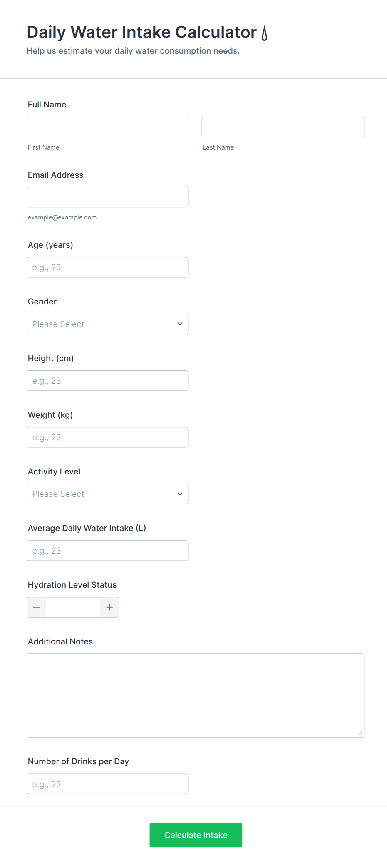Focus the Height (cm) field
Screen dimensions: 387x868
tap(107, 381)
